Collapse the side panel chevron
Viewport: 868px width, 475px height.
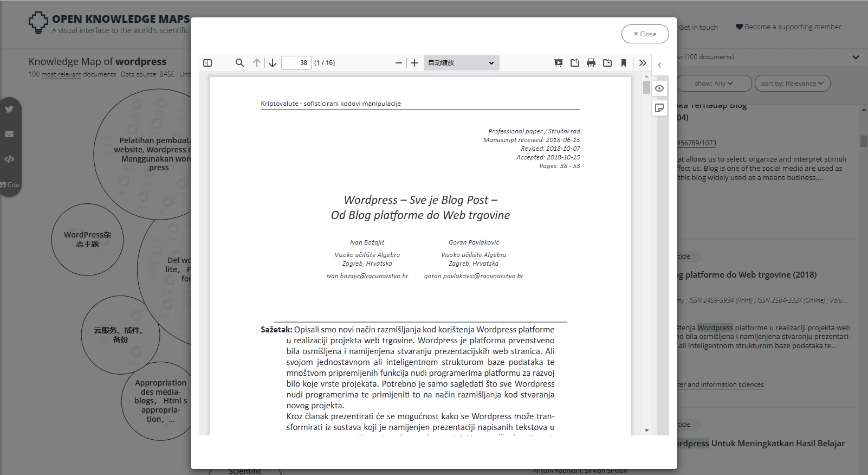click(659, 65)
